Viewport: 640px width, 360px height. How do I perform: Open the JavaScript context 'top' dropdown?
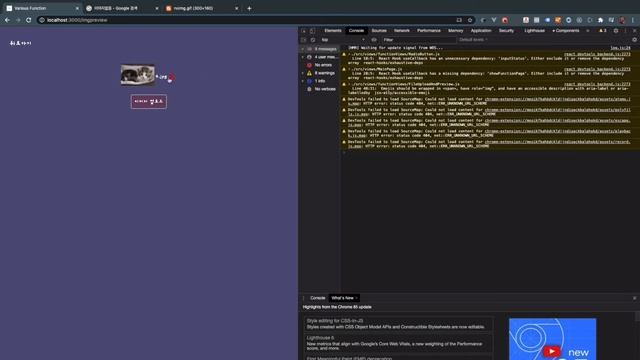[x=343, y=40]
